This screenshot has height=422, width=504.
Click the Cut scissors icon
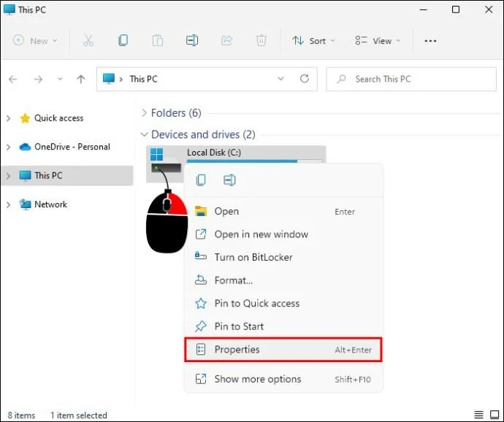(88, 40)
